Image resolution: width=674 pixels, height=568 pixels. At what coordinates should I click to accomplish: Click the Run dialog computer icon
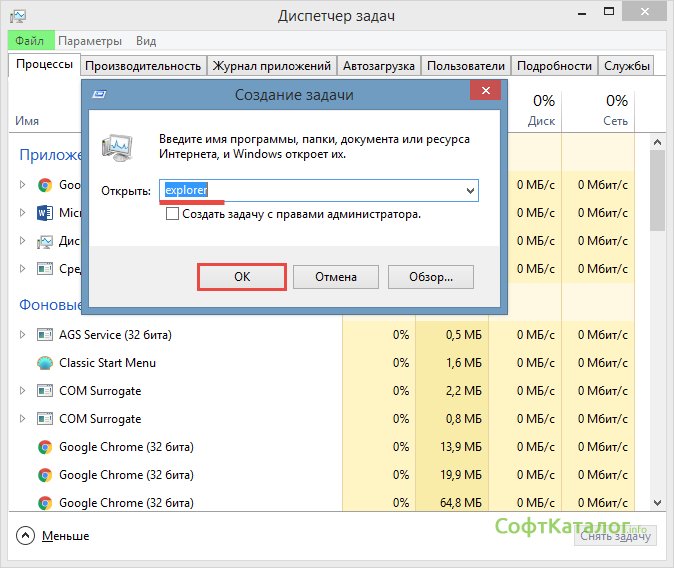tap(119, 148)
